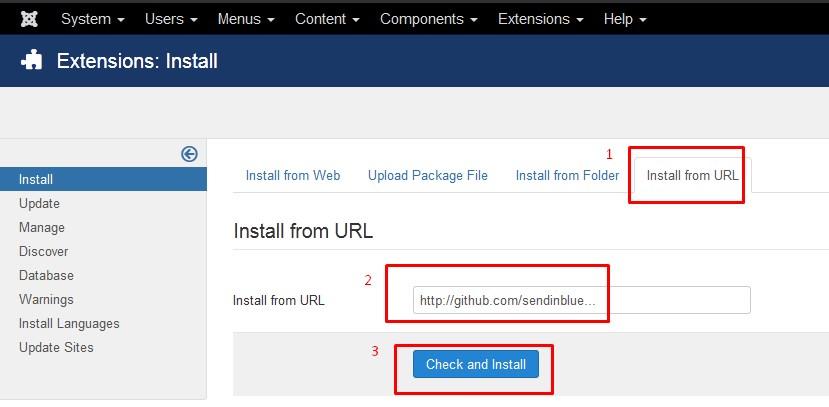Switch to Install from Folder tab
The image size is (829, 407).
tap(567, 175)
